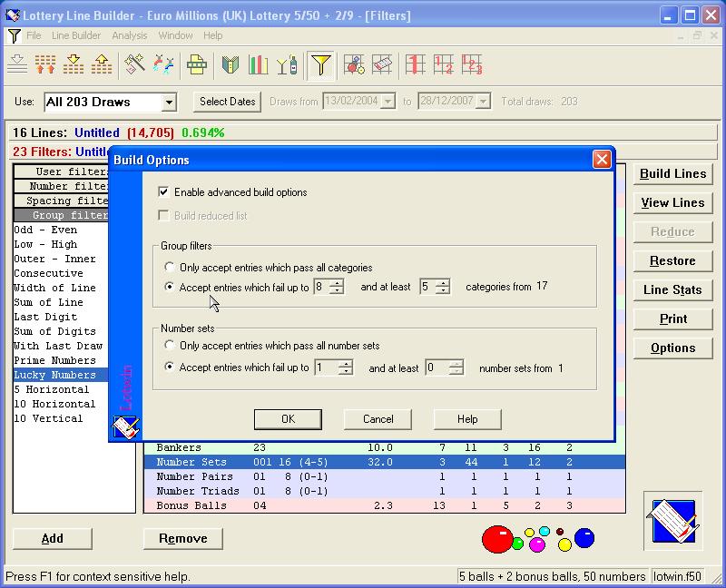This screenshot has width=726, height=588.
Task: Increase the group filters 'fail up to' spinner
Action: [x=337, y=283]
